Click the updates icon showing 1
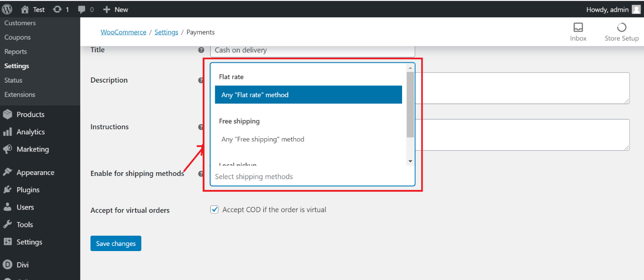This screenshot has height=280, width=644. [57, 9]
